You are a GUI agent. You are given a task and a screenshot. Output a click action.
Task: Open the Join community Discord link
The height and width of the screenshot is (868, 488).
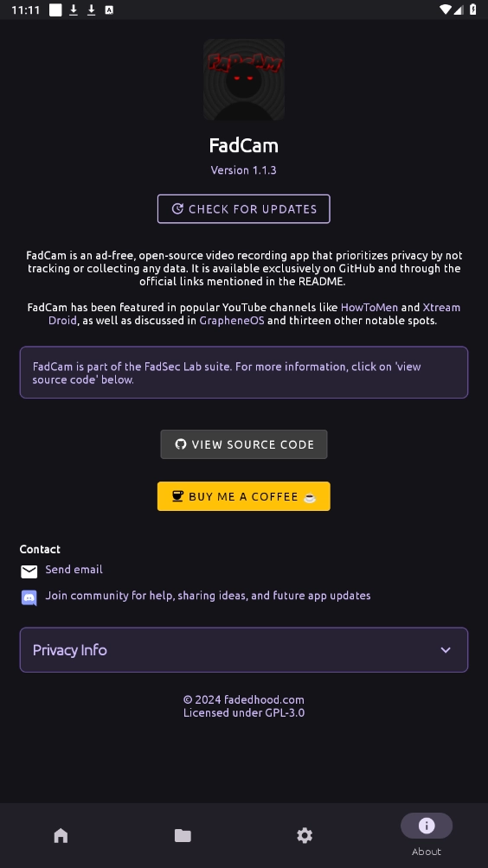(208, 596)
